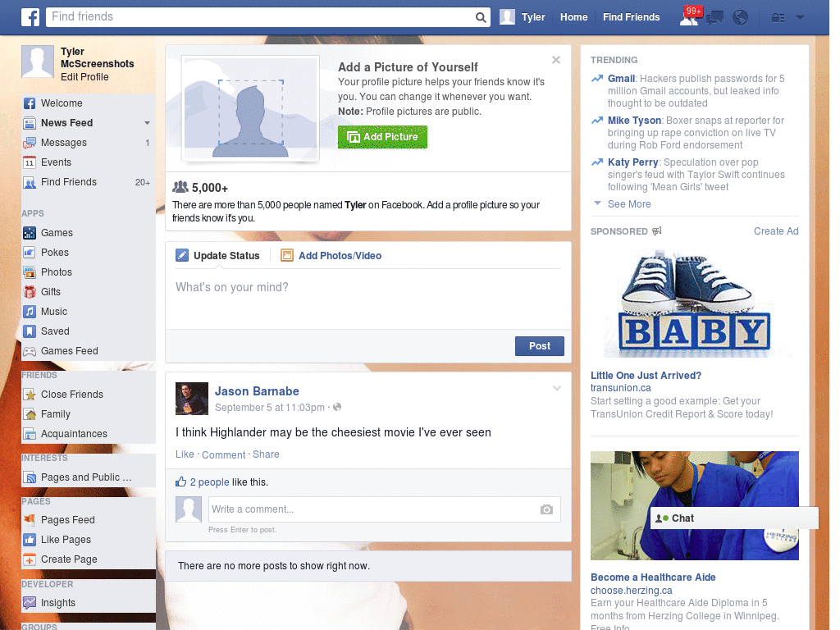Open Find Friends in top navigation
Viewport: 840px width, 630px height.
point(631,17)
